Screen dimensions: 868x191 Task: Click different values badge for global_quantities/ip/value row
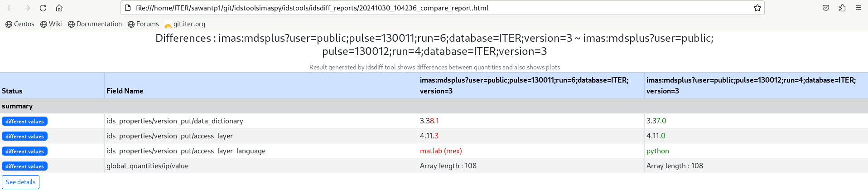click(x=24, y=166)
